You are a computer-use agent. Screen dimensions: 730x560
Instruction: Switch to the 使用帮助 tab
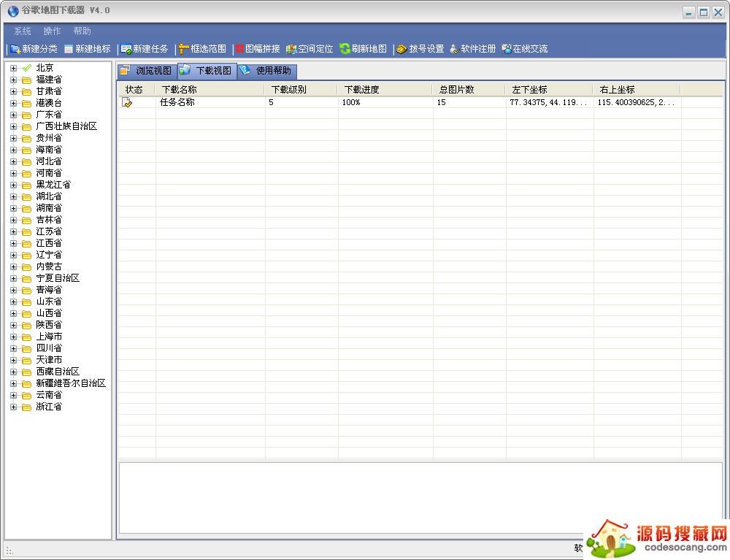pyautogui.click(x=267, y=71)
